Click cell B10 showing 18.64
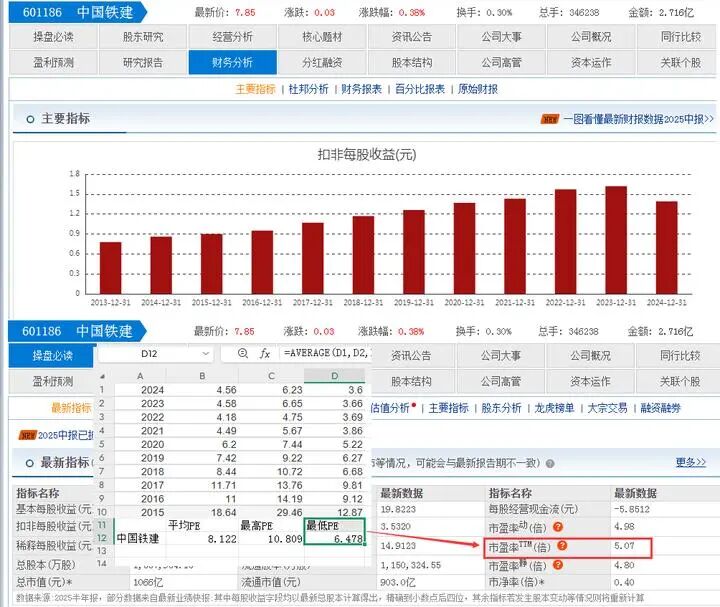The height and width of the screenshot is (607, 720). [202, 512]
